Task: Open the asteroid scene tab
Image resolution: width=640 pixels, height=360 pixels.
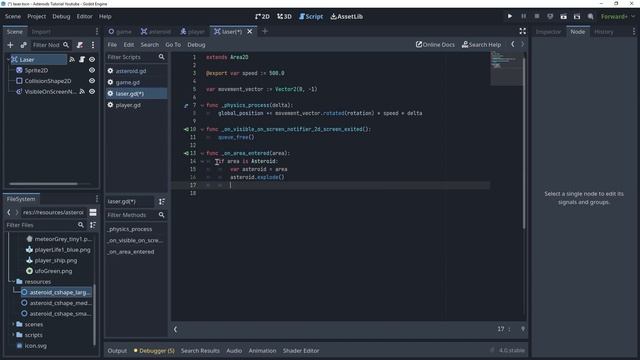Action: point(156,31)
